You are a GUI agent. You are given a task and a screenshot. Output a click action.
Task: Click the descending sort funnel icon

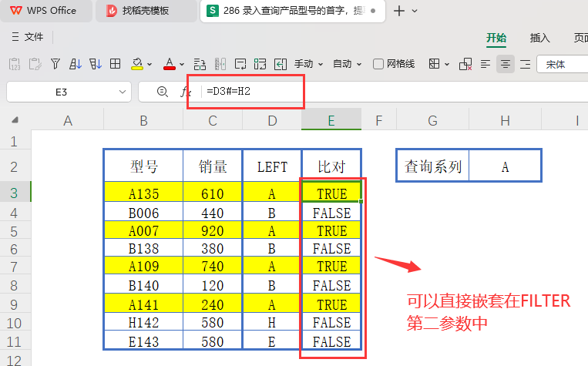96,64
